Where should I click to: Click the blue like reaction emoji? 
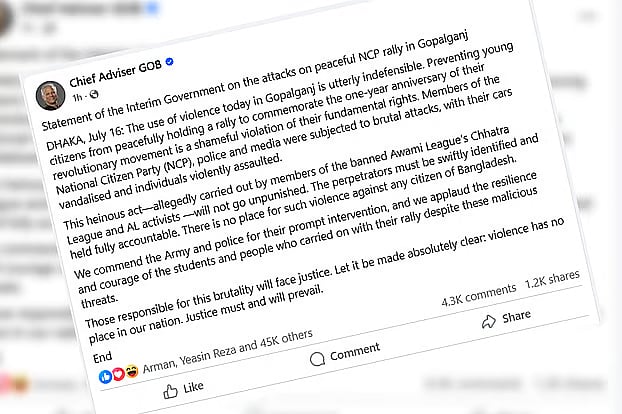click(x=106, y=377)
